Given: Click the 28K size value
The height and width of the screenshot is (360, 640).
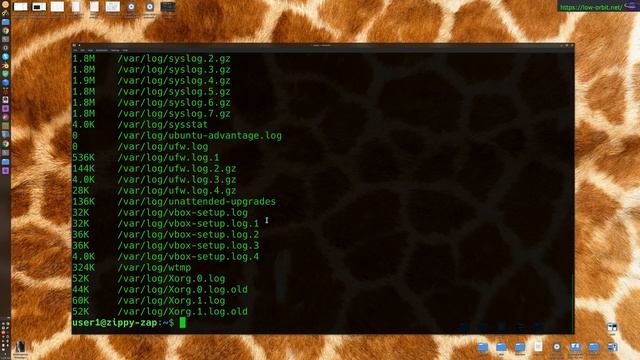Looking at the screenshot, I should click(81, 191).
